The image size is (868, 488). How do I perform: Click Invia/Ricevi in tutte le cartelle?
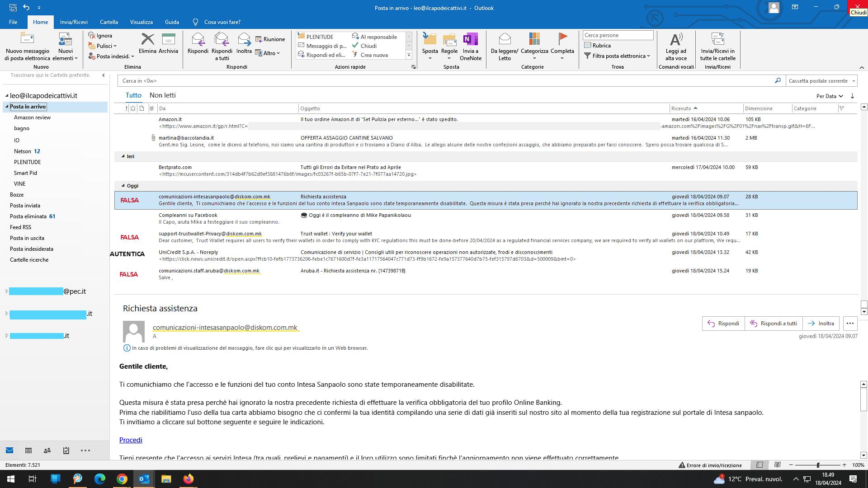pyautogui.click(x=717, y=46)
